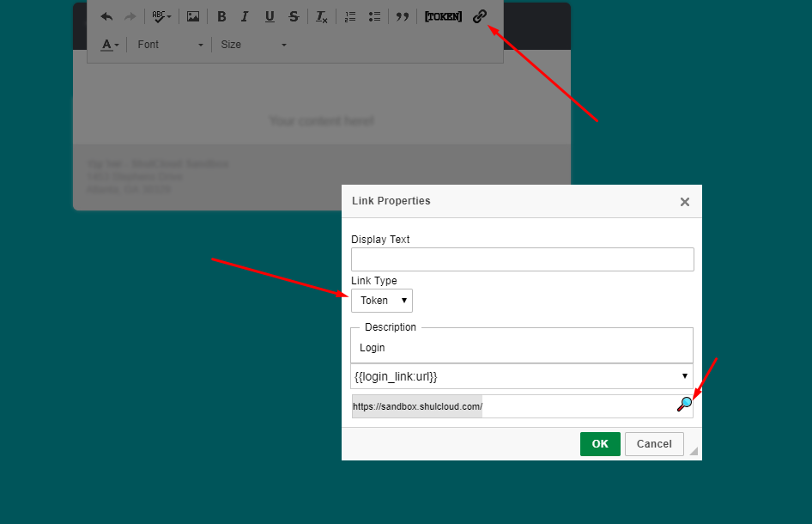812x524 pixels.
Task: Click the insert link chain icon
Action: click(x=480, y=16)
